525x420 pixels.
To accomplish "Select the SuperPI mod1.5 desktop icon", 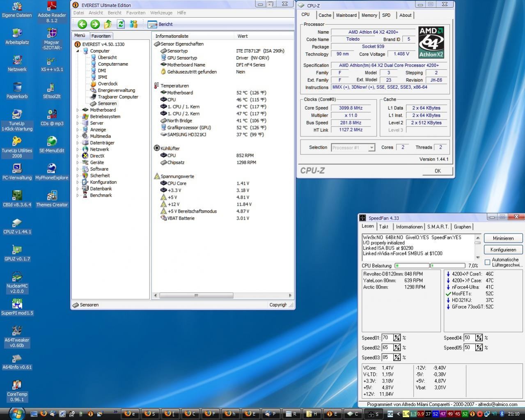I will (17, 307).
